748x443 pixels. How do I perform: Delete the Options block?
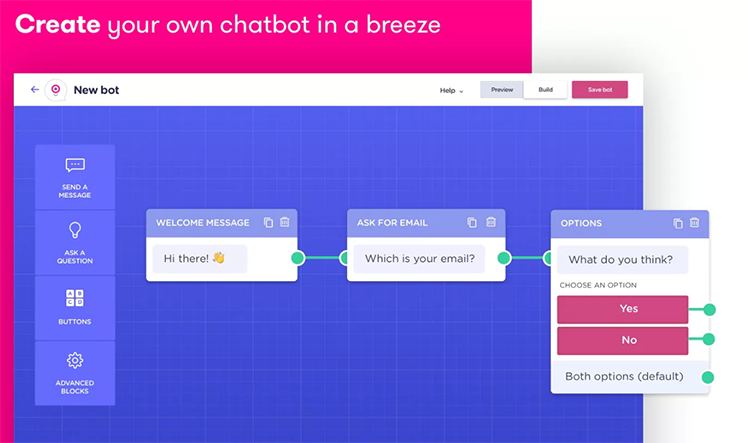tap(695, 222)
